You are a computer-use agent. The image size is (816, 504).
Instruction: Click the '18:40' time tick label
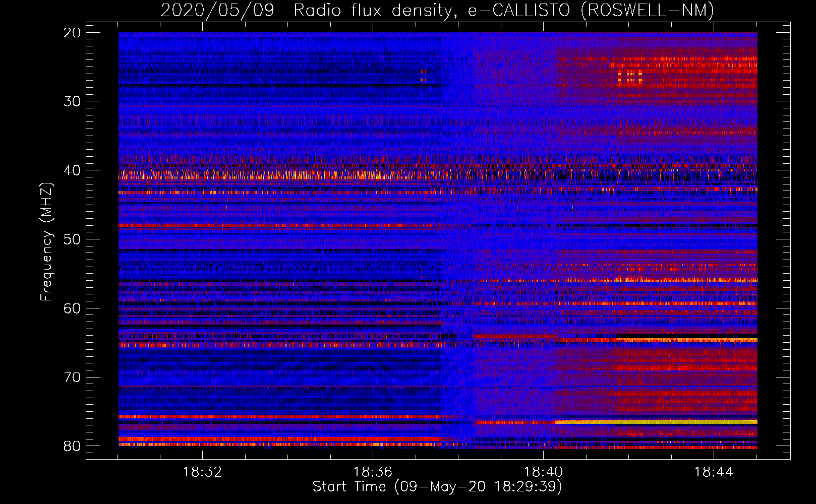(x=543, y=472)
